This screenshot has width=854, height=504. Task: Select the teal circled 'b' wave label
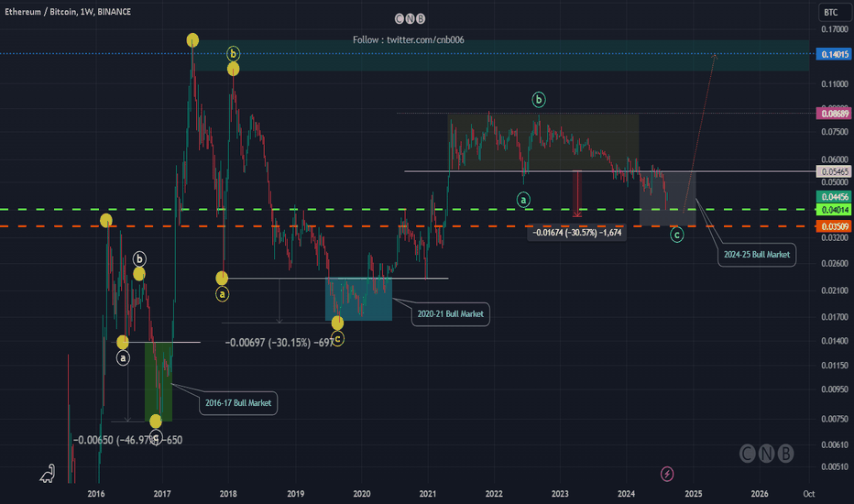pyautogui.click(x=539, y=100)
